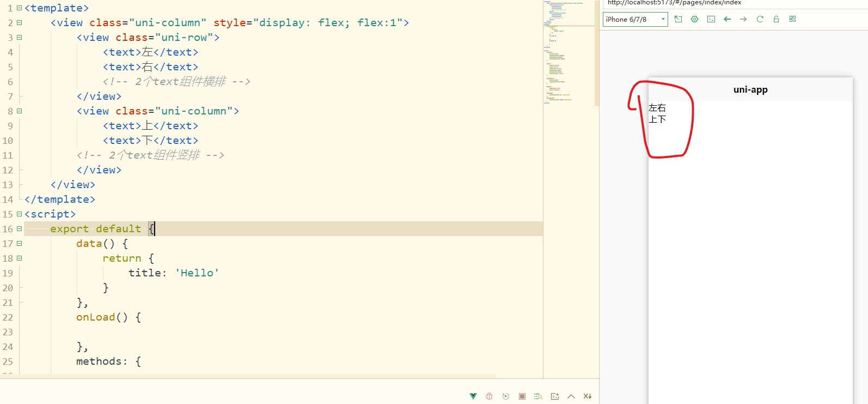The height and width of the screenshot is (404, 868).
Task: Stop the running process
Action: (522, 396)
